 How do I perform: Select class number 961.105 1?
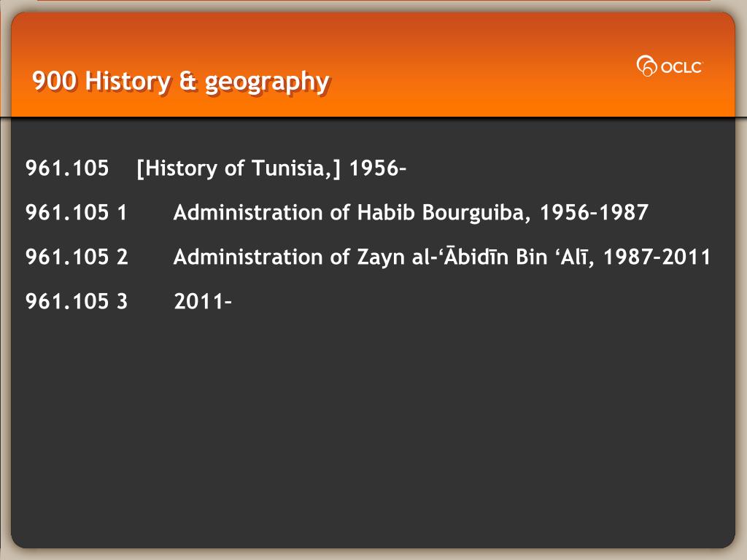pyautogui.click(x=76, y=212)
